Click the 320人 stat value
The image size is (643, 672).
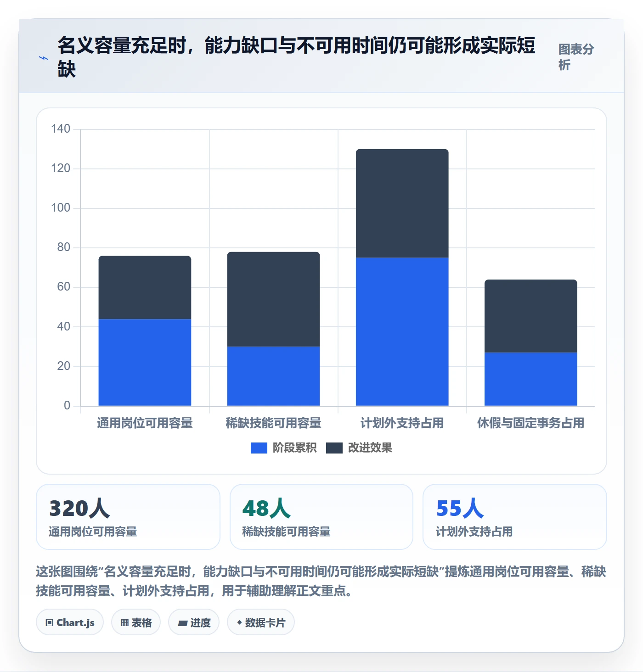pyautogui.click(x=79, y=509)
